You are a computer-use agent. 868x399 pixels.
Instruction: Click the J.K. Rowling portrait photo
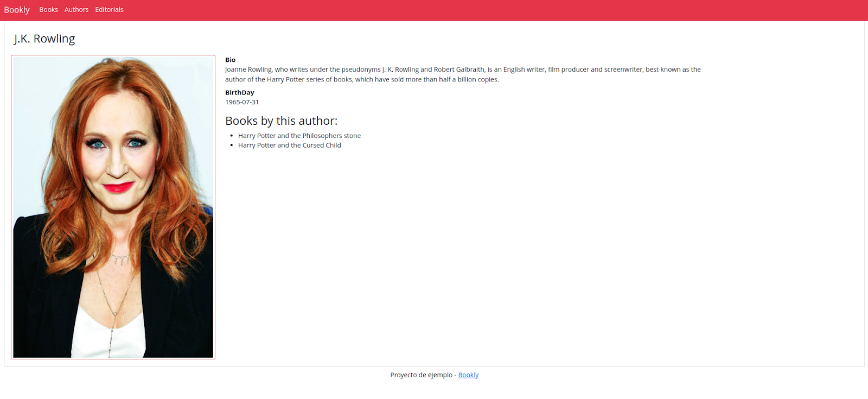(113, 207)
